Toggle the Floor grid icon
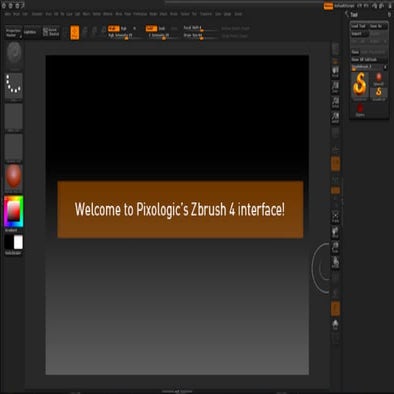The height and width of the screenshot is (394, 394). [336, 149]
